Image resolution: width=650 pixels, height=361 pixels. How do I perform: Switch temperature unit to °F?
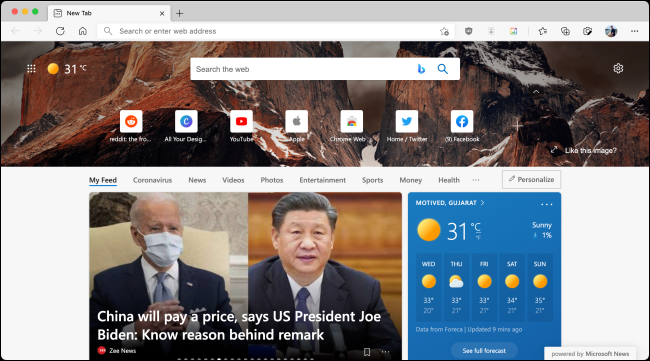[x=478, y=238]
